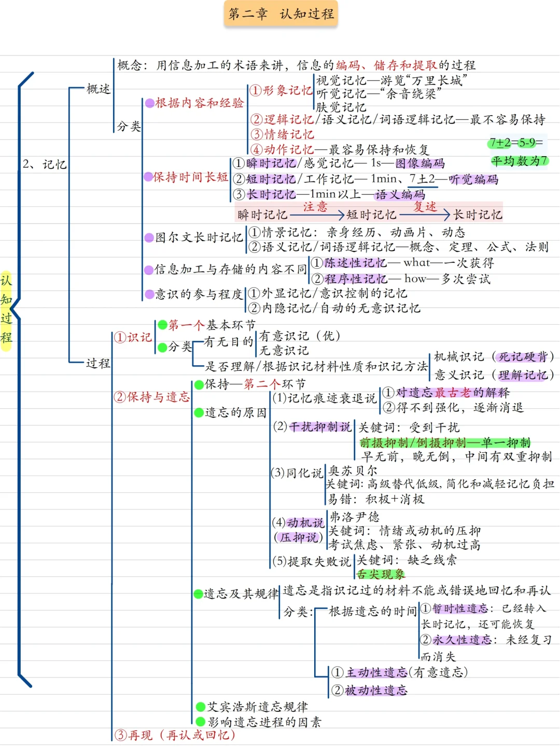This screenshot has width=560, height=747.
Task: Click the green dot beside 保持—第二个环节
Action: coord(199,384)
